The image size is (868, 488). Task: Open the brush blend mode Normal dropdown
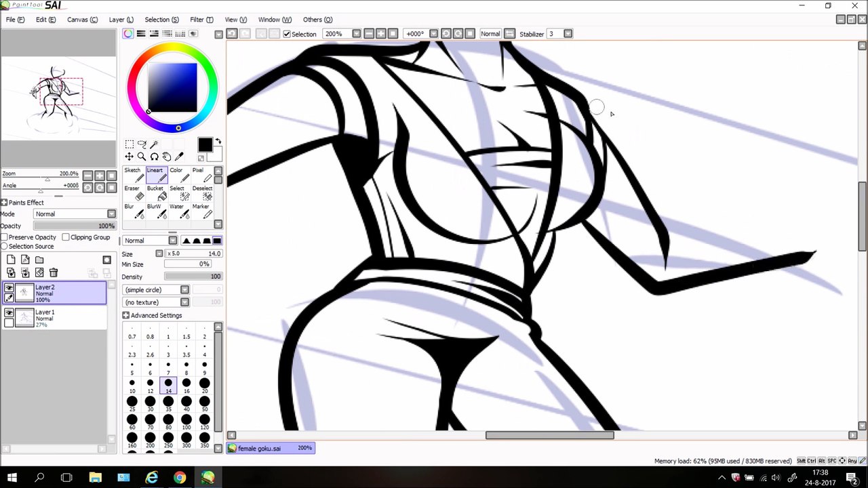point(172,241)
